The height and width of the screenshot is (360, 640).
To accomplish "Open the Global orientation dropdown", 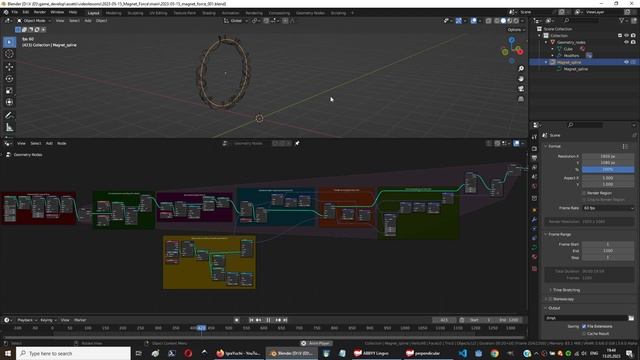I will pos(236,21).
